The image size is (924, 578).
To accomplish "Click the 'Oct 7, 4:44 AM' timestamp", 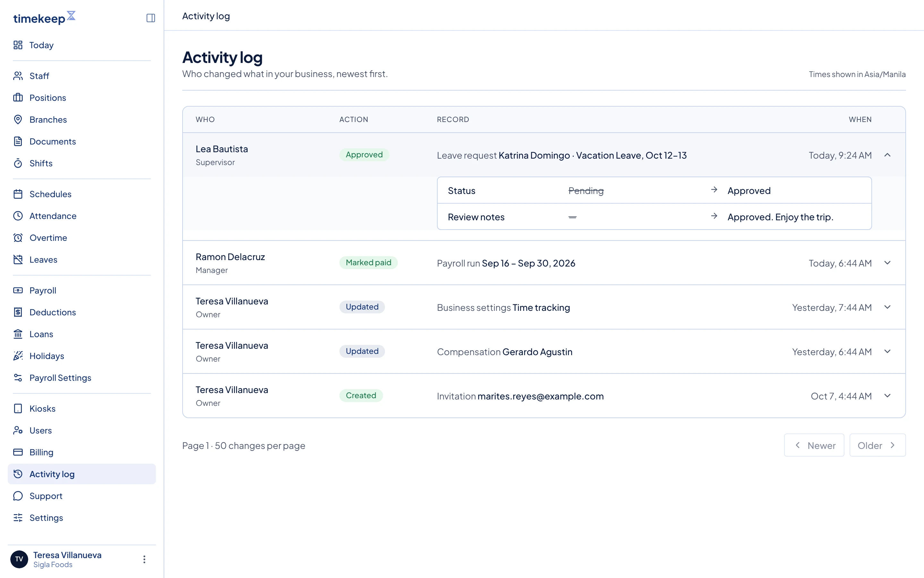I will tap(841, 396).
